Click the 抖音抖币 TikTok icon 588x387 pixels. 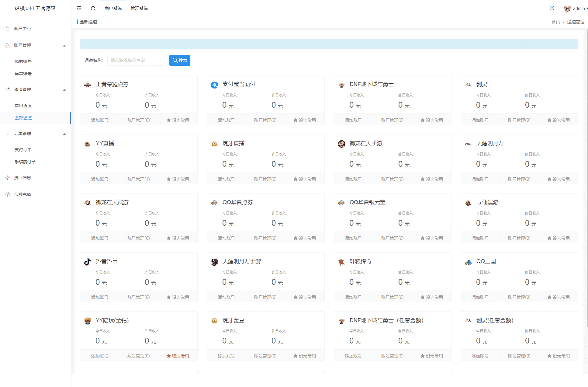(87, 262)
